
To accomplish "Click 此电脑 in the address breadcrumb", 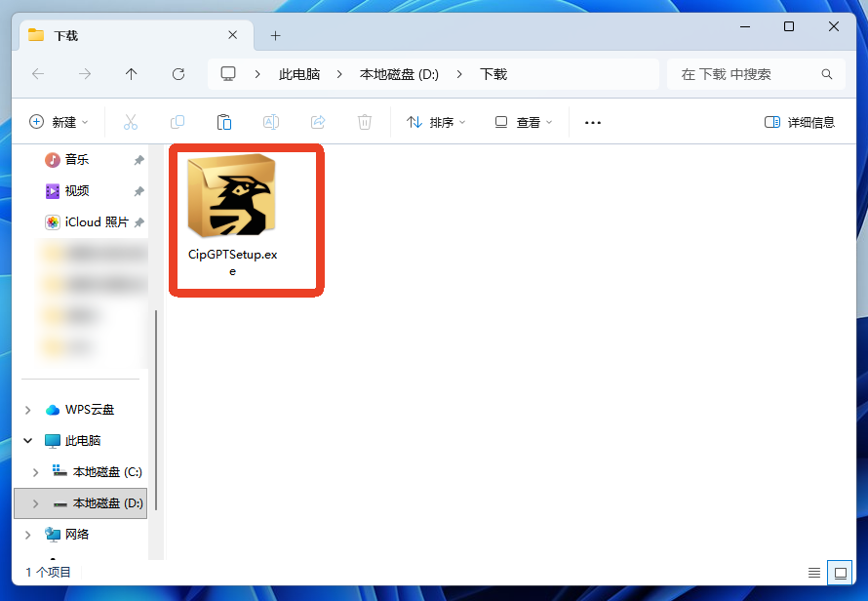I will 299,74.
